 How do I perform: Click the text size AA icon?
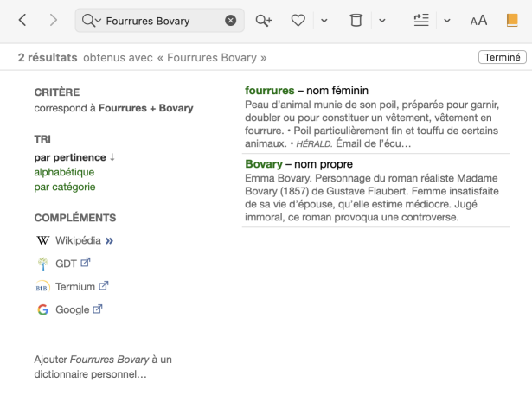click(478, 21)
